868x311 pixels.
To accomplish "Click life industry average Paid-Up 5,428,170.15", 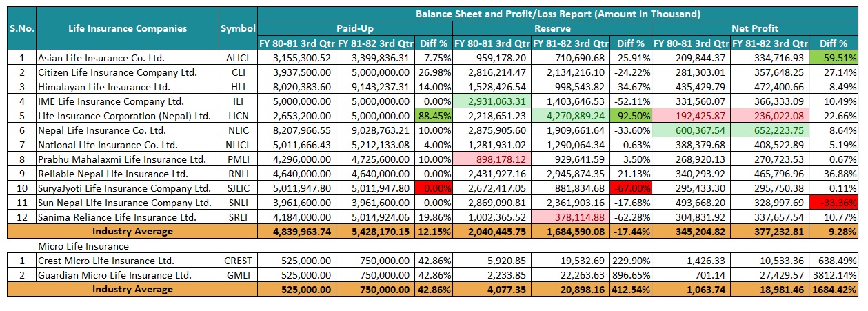I will (x=374, y=231).
